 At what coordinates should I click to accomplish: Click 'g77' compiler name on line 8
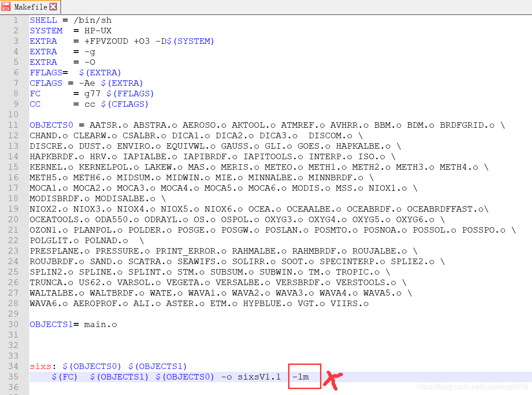(x=92, y=94)
